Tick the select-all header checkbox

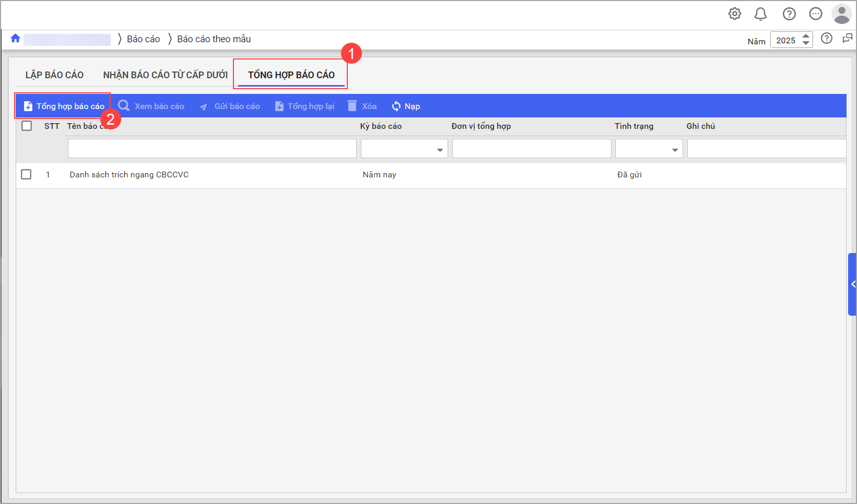(27, 126)
